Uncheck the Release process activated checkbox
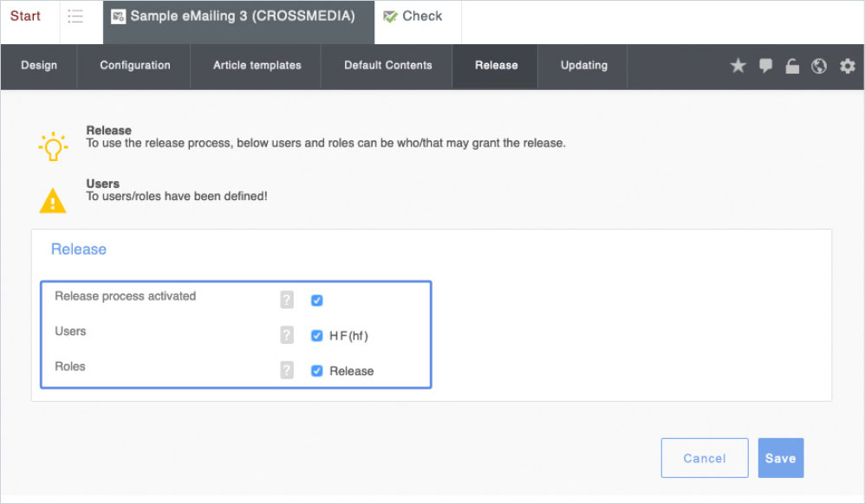Screen dimensions: 865x504 [316, 300]
